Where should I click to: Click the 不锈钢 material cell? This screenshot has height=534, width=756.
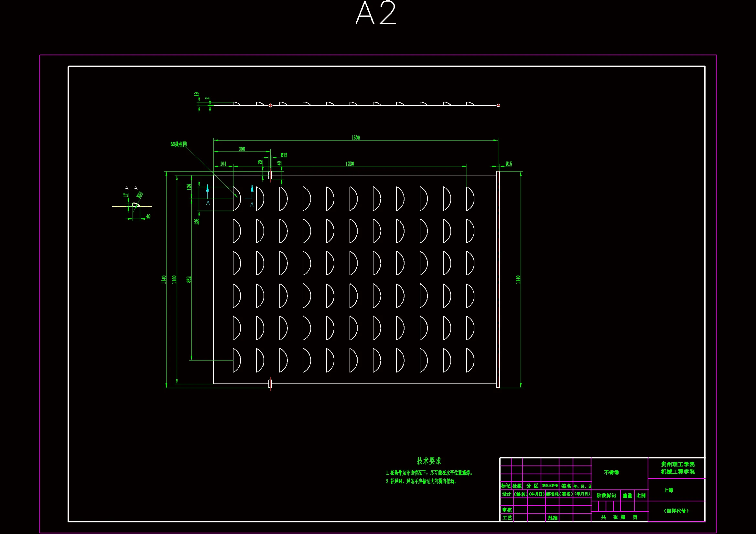pos(611,473)
